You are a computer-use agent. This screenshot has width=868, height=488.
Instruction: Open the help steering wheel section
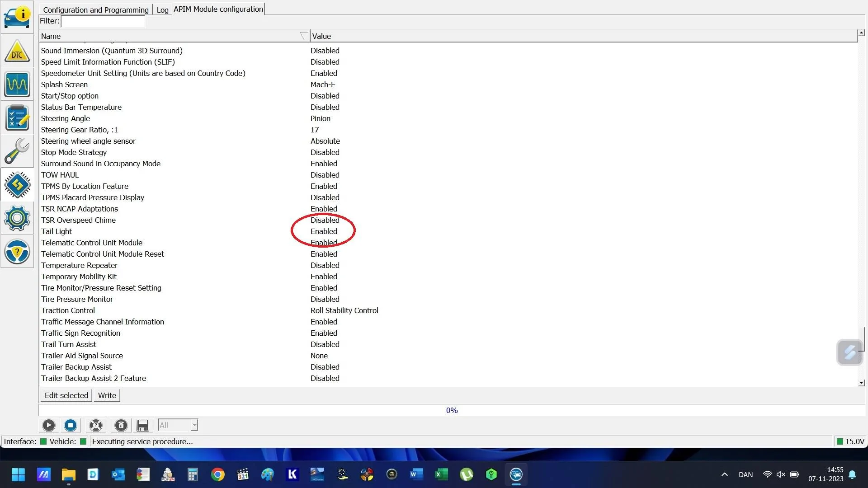click(x=17, y=252)
